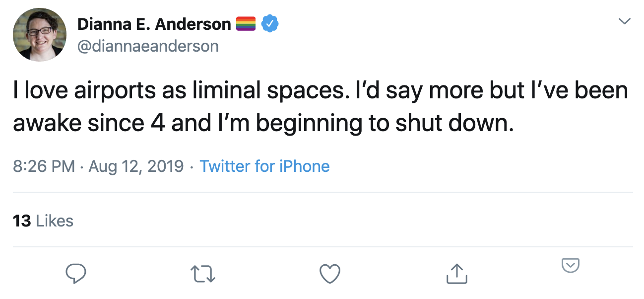Click the blue verified badge
Screen dimensions: 644x299
pos(270,23)
